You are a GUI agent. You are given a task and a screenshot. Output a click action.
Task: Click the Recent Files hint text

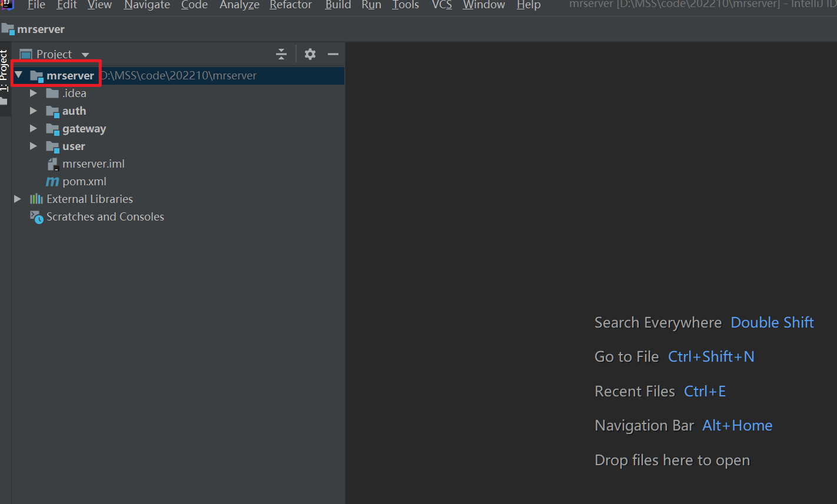[635, 391]
